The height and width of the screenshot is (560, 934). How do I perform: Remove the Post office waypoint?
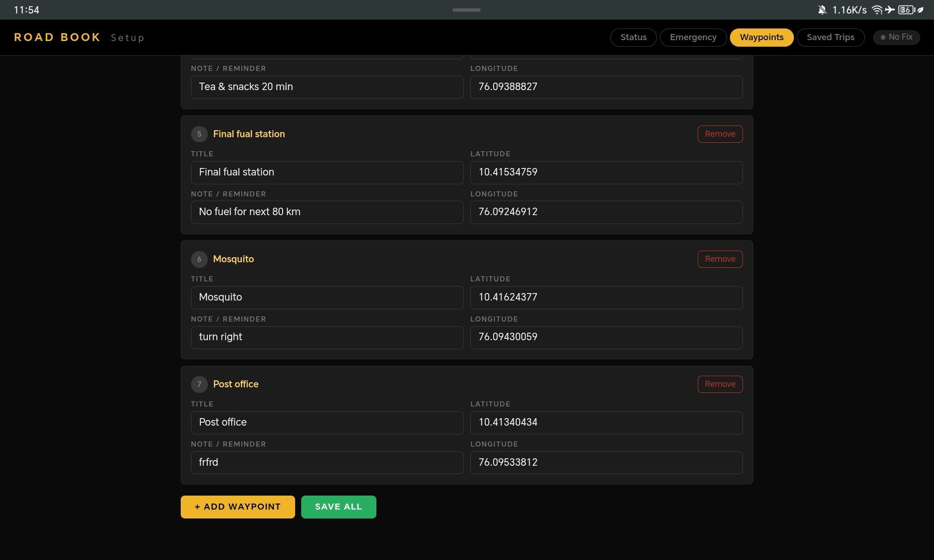click(720, 384)
